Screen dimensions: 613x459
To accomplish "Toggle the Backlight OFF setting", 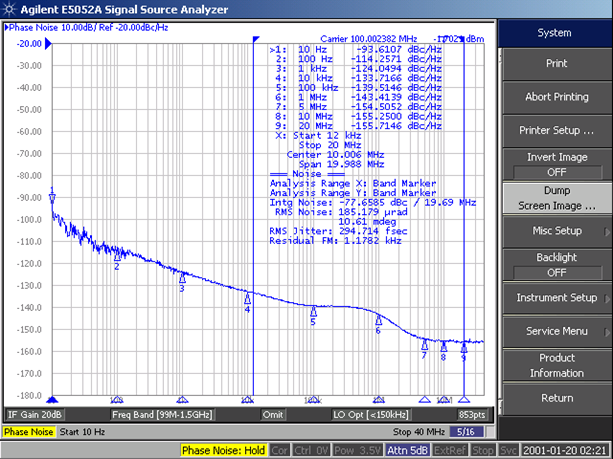I will 555,264.
